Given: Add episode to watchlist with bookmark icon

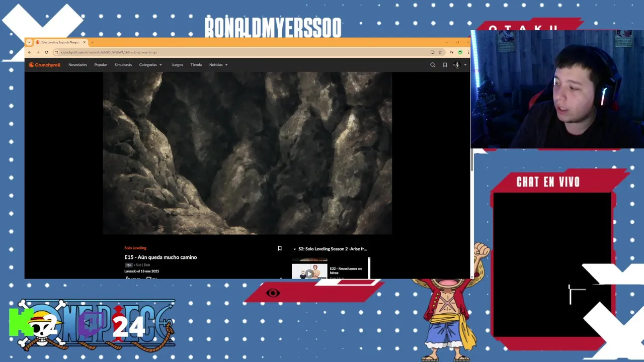Looking at the screenshot, I should click(x=280, y=248).
